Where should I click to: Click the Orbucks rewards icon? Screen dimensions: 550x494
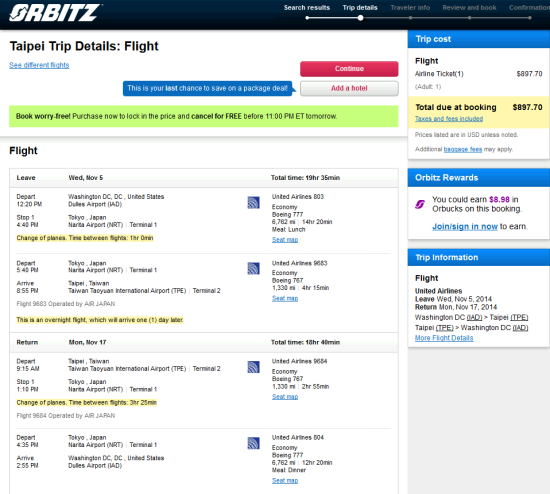420,204
